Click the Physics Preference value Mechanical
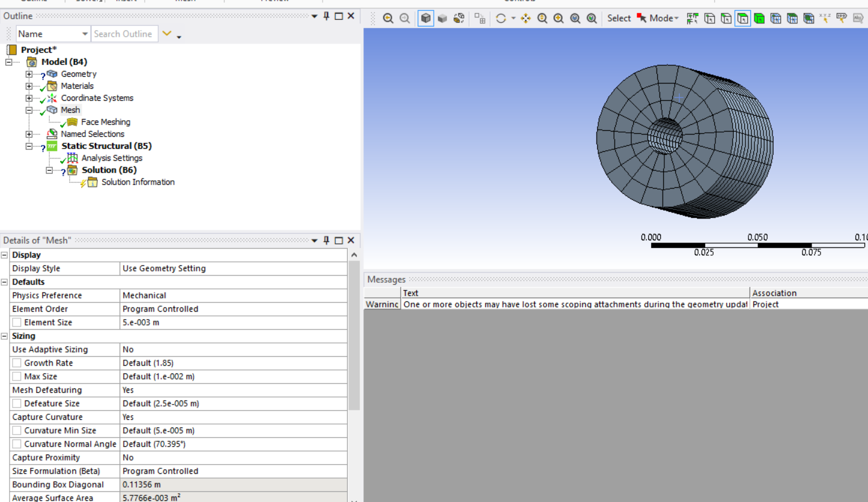 234,295
